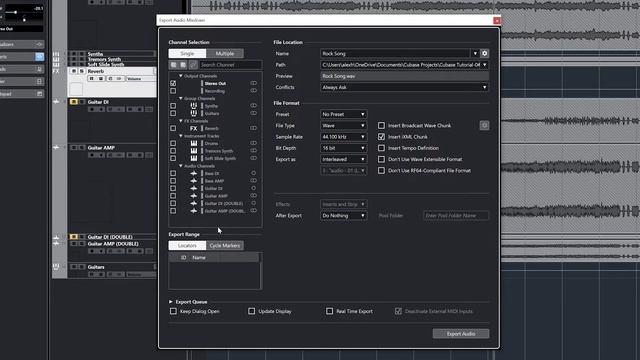
Task: Switch to Multiple channel selection
Action: [x=224, y=53]
